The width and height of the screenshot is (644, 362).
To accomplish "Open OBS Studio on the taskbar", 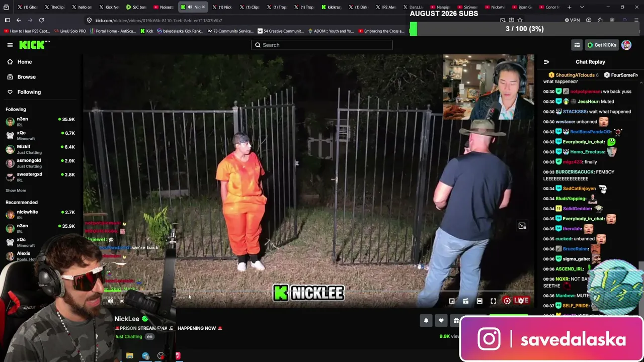I will [x=161, y=355].
